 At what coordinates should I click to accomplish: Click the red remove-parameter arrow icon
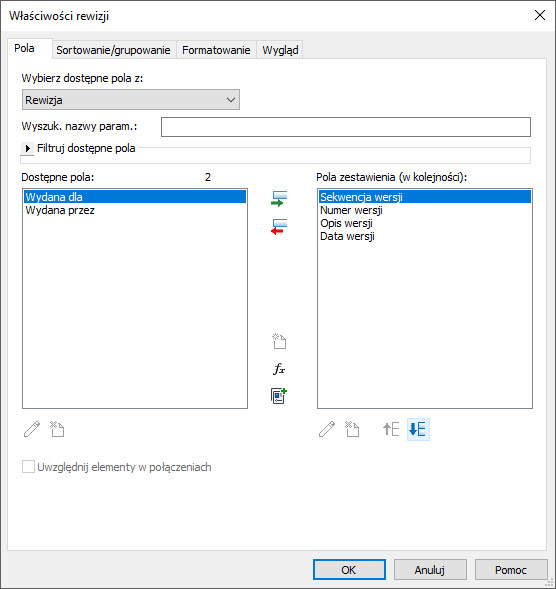[279, 227]
